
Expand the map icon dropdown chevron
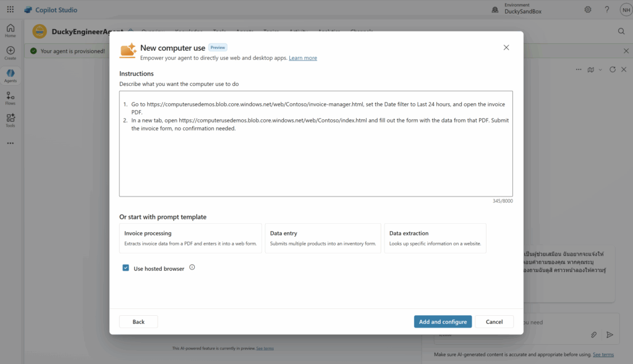[600, 70]
